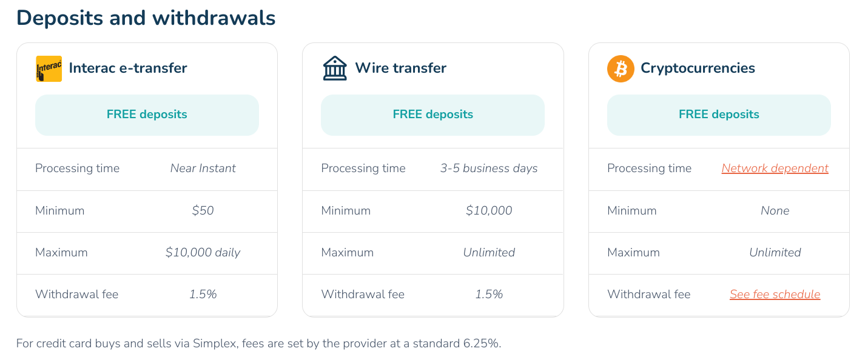Click the $10,000 daily maximum value
This screenshot has width=868, height=357.
[x=203, y=253]
